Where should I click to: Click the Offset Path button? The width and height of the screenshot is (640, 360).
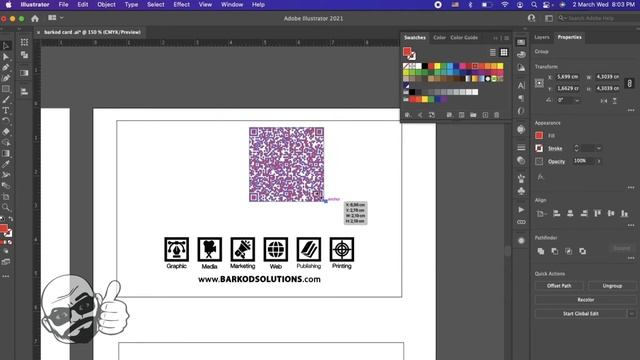click(559, 286)
